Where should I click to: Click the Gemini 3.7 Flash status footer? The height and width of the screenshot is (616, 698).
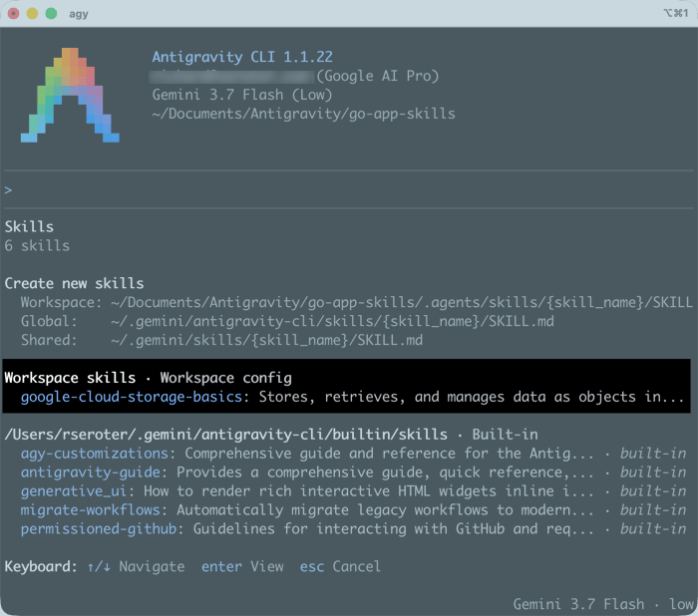click(602, 604)
